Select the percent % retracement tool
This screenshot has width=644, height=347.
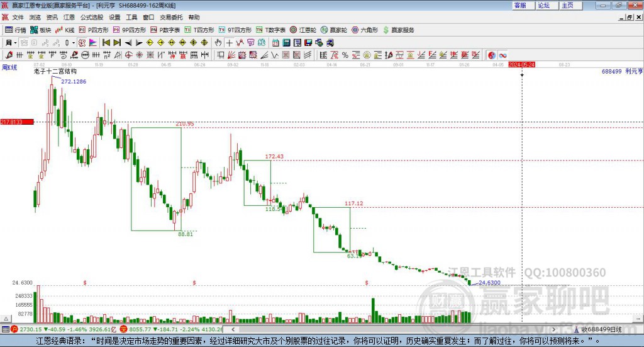pyautogui.click(x=345, y=55)
